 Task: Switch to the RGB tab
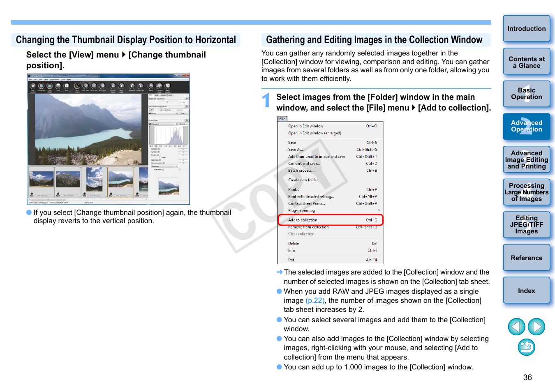click(157, 95)
